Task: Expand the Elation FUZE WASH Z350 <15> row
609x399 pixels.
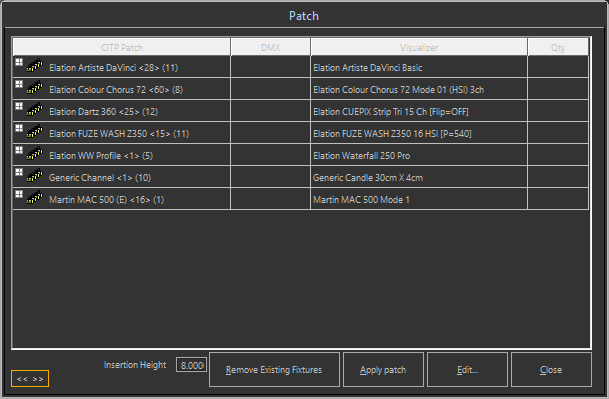Action: pyautogui.click(x=19, y=128)
